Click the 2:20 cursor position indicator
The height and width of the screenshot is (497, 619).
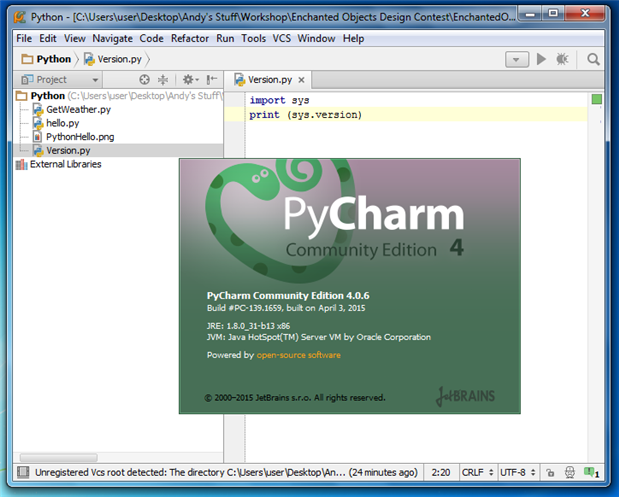tap(441, 473)
